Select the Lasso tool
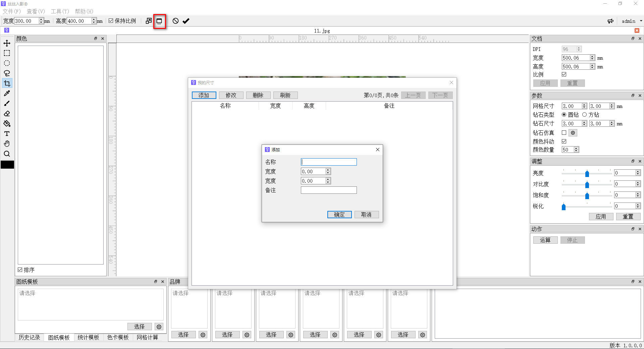Viewport: 644px width, 349px height. [x=7, y=73]
